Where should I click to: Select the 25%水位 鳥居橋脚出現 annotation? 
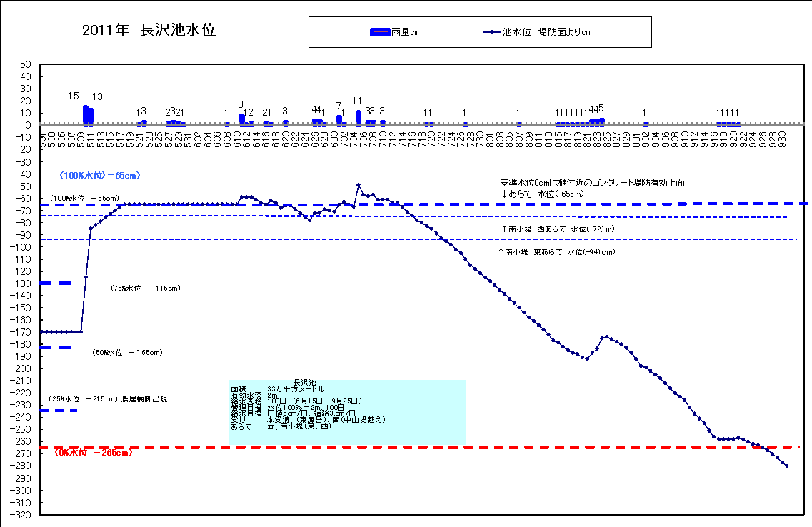pyautogui.click(x=108, y=398)
